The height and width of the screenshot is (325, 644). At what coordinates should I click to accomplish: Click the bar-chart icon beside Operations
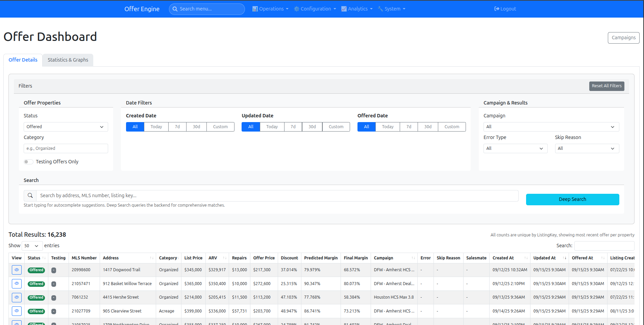coord(254,9)
